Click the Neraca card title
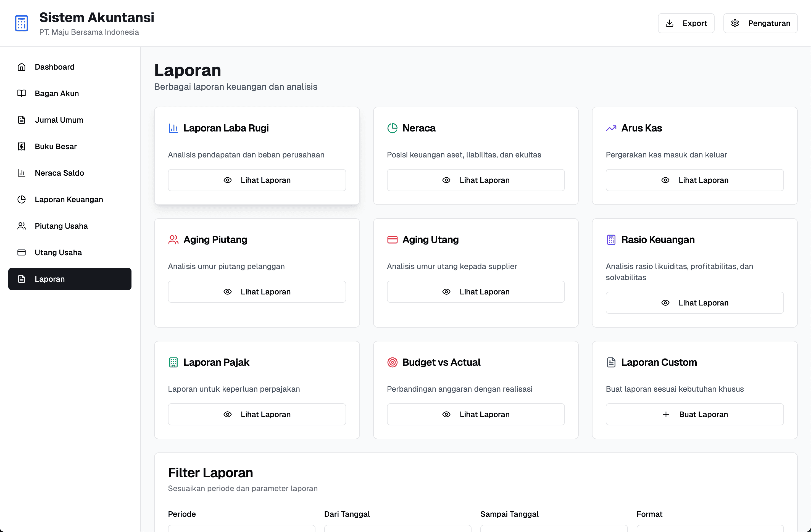811x532 pixels. pos(419,128)
